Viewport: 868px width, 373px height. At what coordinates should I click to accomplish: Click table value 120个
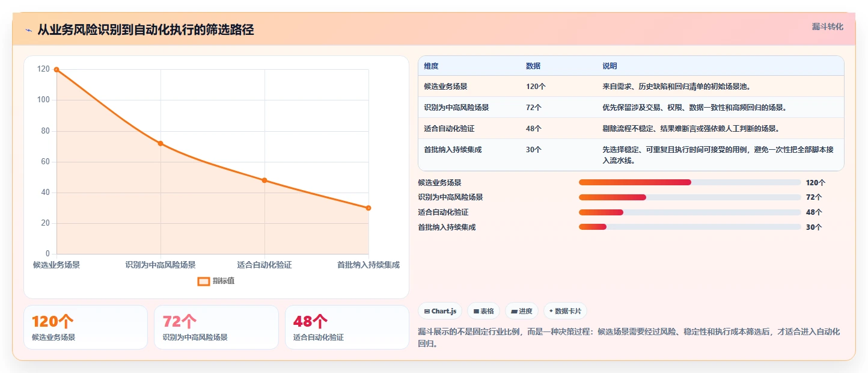pyautogui.click(x=536, y=87)
